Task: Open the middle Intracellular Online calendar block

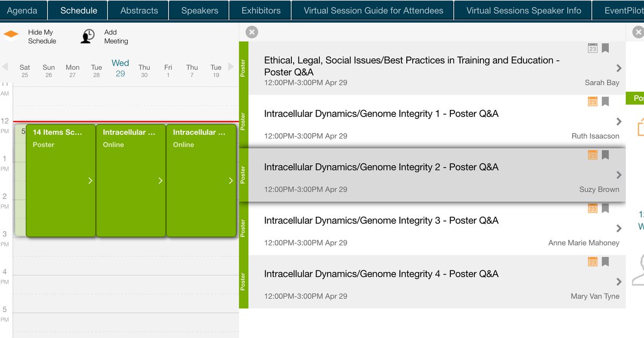Action: [x=131, y=180]
